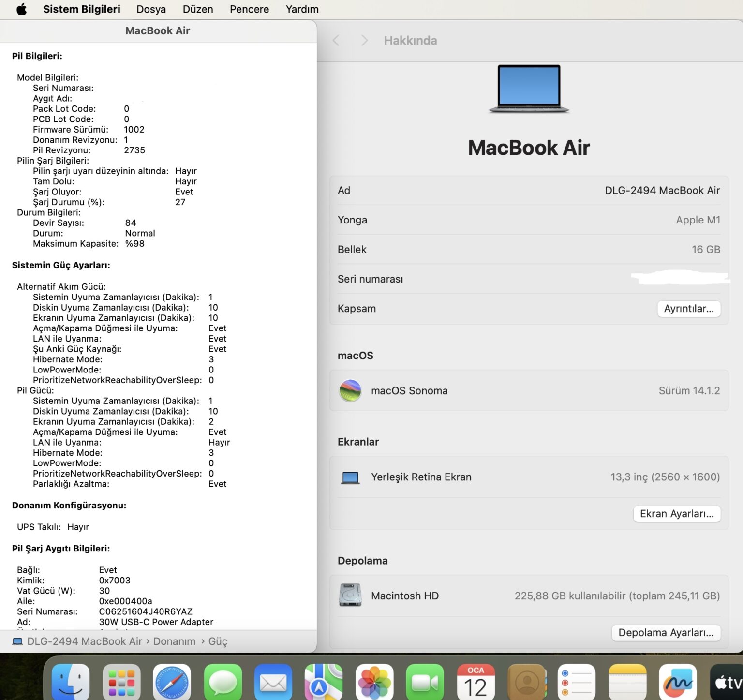Image resolution: width=743 pixels, height=700 pixels.
Task: Click the Maksimum Kapasite %98 value
Action: pyautogui.click(x=135, y=244)
